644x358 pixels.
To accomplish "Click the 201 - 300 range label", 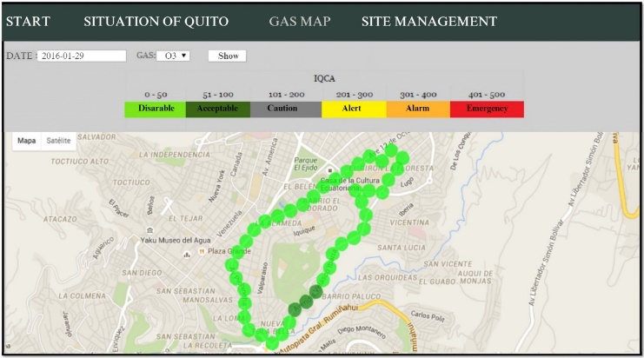I will point(355,95).
